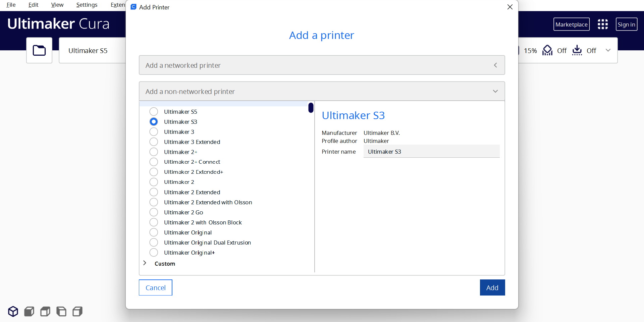Expand the Custom printer category

pyautogui.click(x=145, y=263)
